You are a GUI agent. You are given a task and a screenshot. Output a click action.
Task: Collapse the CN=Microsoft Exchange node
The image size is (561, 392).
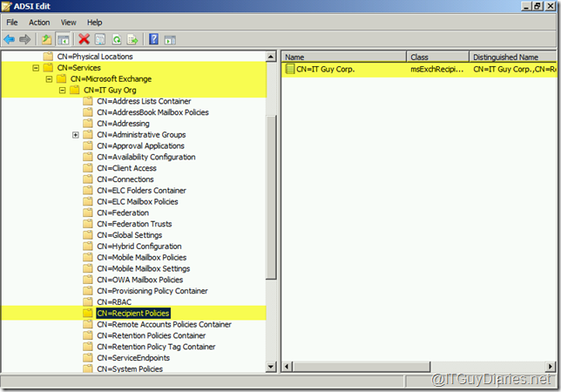coord(49,78)
